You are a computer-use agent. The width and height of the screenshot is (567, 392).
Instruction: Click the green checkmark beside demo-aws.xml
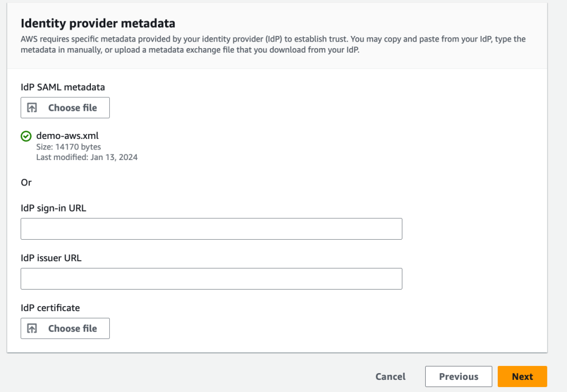tap(25, 136)
